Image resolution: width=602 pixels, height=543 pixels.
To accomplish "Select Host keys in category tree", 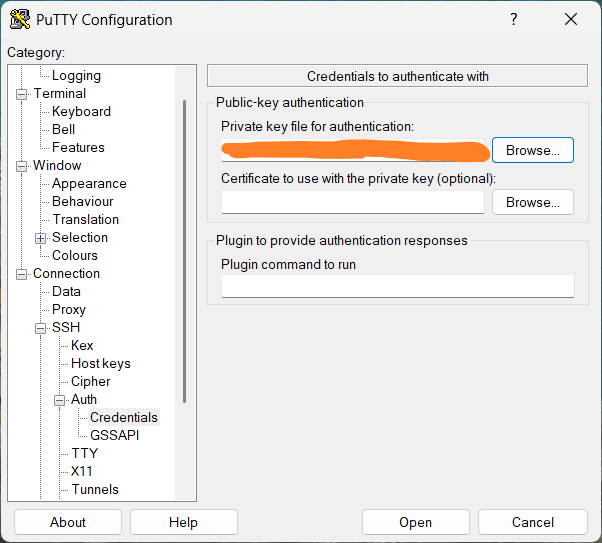I will 101,364.
